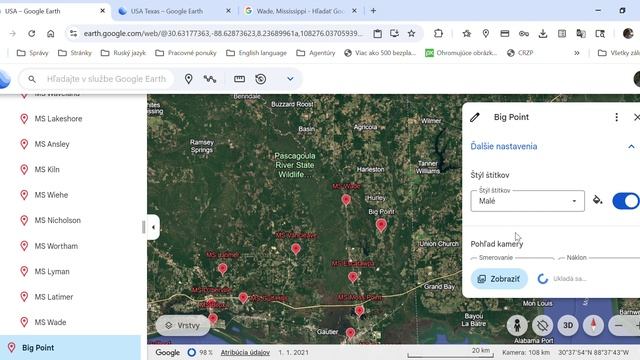This screenshot has height=360, width=640.
Task: Open Atribúcia údajov link
Action: (x=245, y=352)
